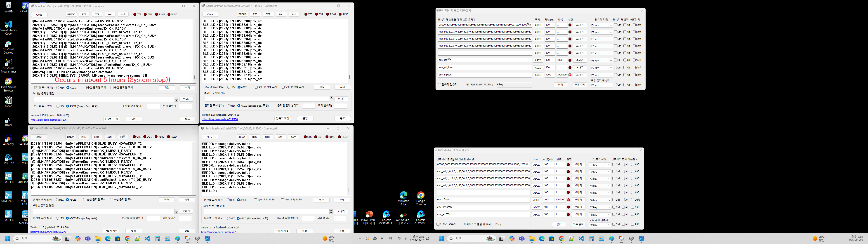Toggle DTR in the COM5 window

point(268,137)
